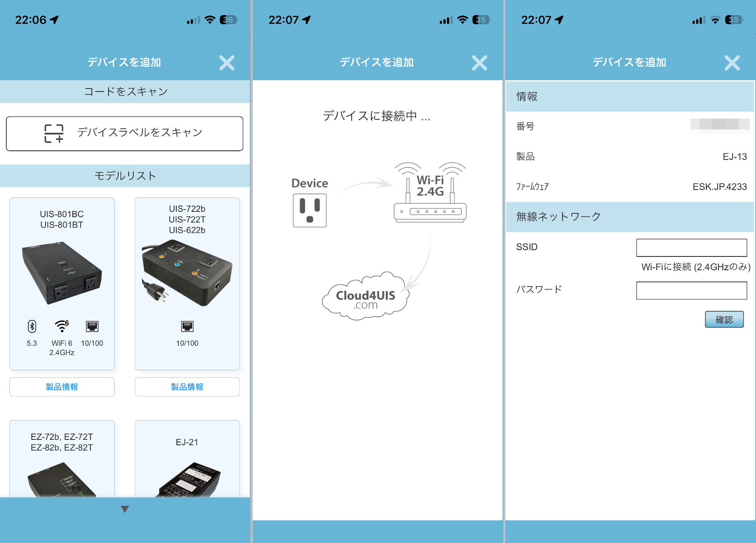This screenshot has width=756, height=543.
Task: Click the パスワード input field
Action: coord(692,290)
